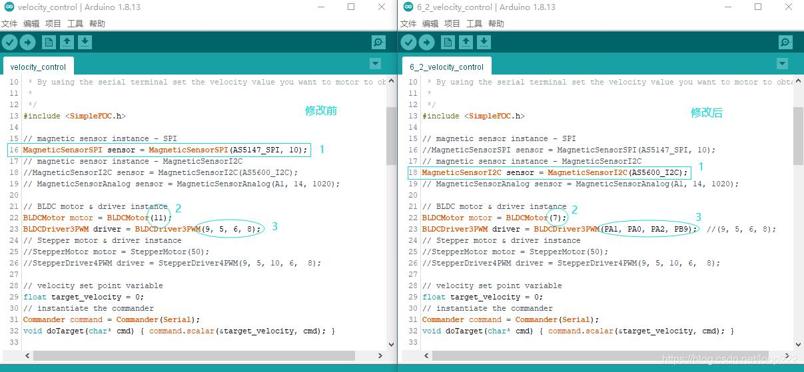Select the velocity_control tab

point(38,67)
